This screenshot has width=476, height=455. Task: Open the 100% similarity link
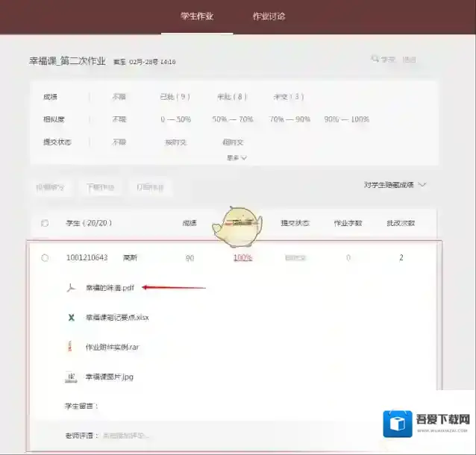(x=242, y=257)
